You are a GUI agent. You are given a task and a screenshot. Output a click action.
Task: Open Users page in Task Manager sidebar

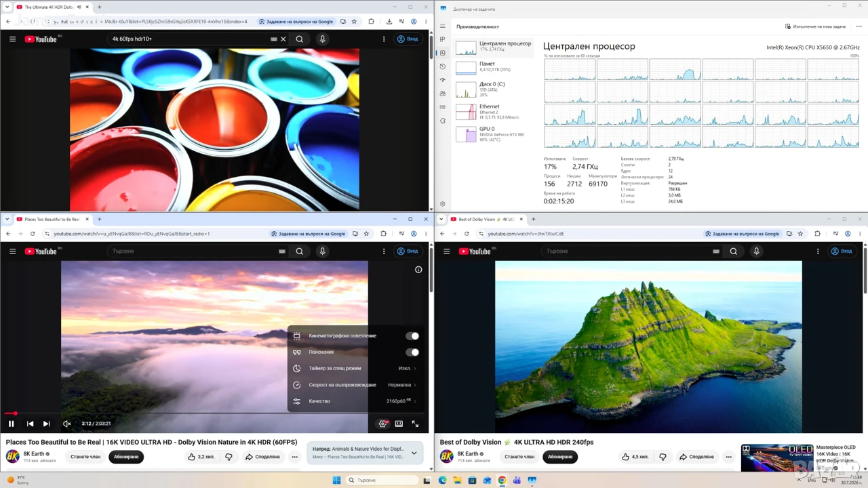tap(443, 94)
